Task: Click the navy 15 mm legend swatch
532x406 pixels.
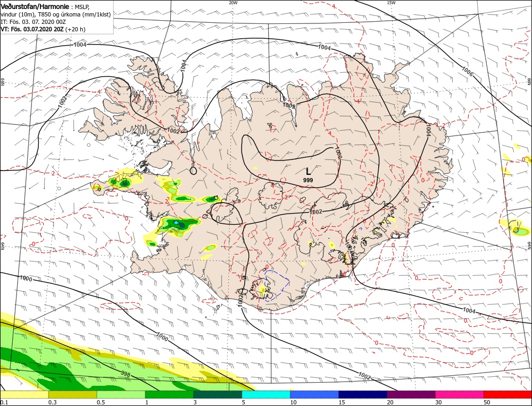Action: (363, 394)
